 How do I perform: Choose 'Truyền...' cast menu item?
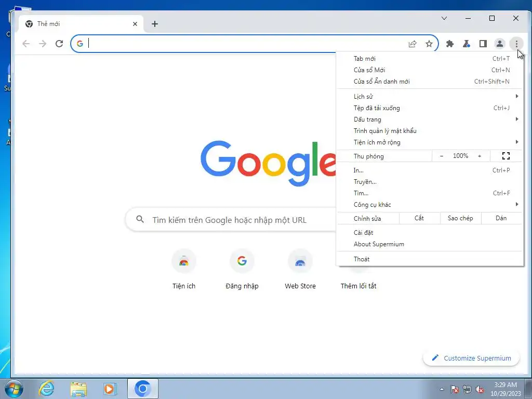click(x=430, y=182)
